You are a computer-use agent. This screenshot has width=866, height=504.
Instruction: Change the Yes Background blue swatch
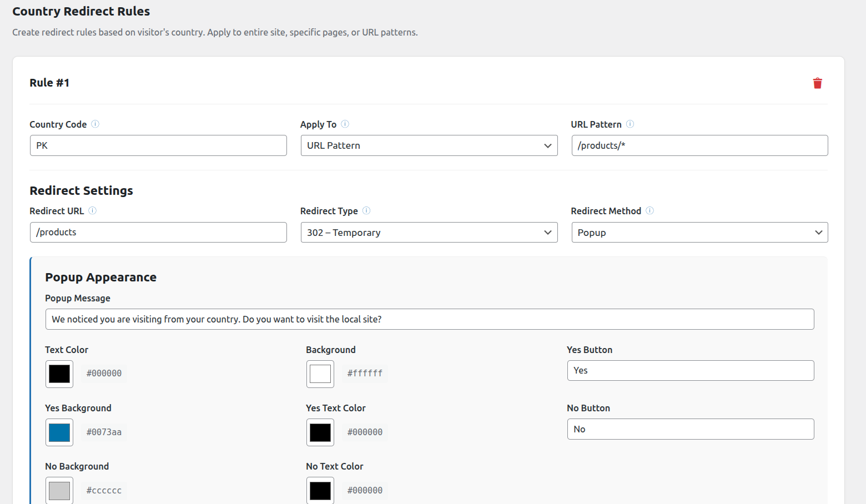(59, 432)
